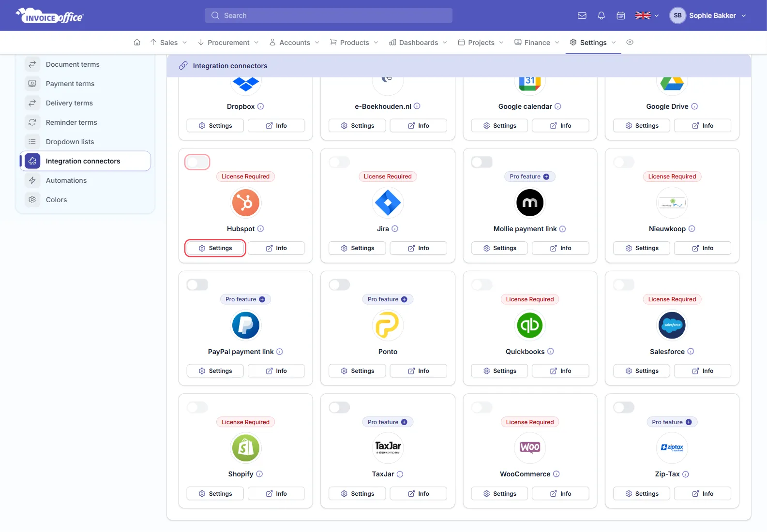Open Hubspot Settings button

[x=215, y=248]
